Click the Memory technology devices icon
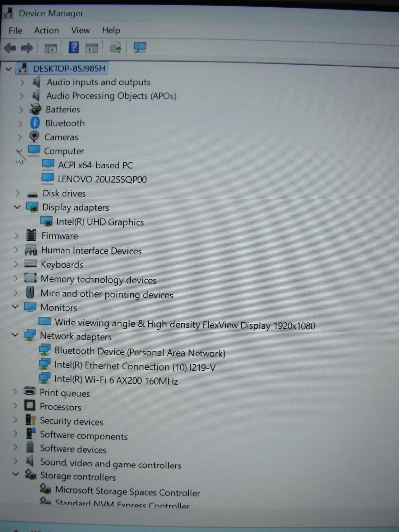 coord(30,278)
